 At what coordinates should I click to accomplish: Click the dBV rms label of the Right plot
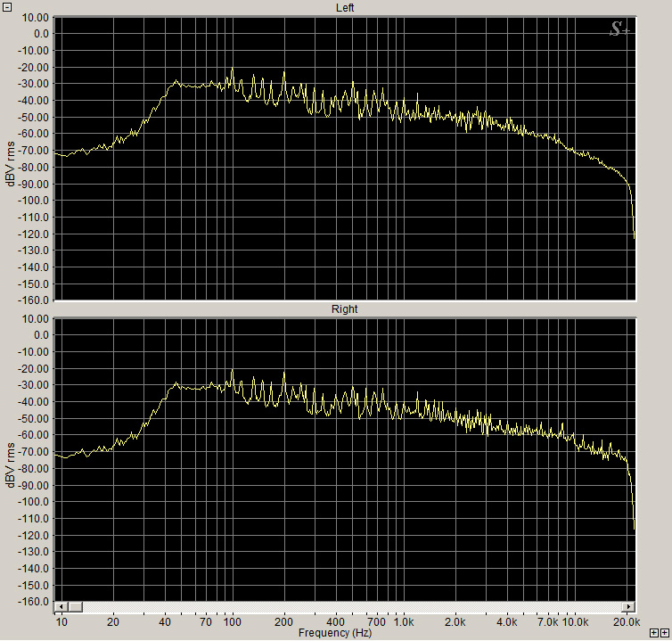[11, 464]
